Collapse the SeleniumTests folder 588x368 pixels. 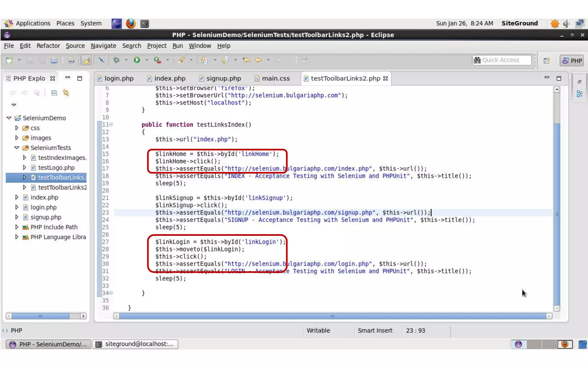tap(17, 148)
